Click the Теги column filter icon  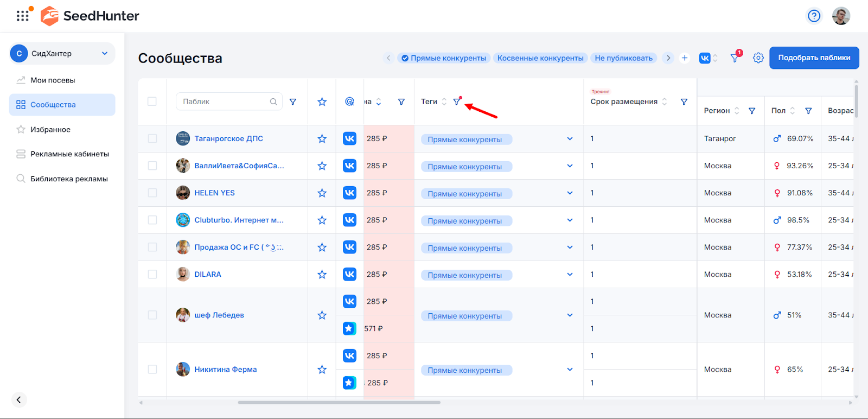click(x=457, y=101)
